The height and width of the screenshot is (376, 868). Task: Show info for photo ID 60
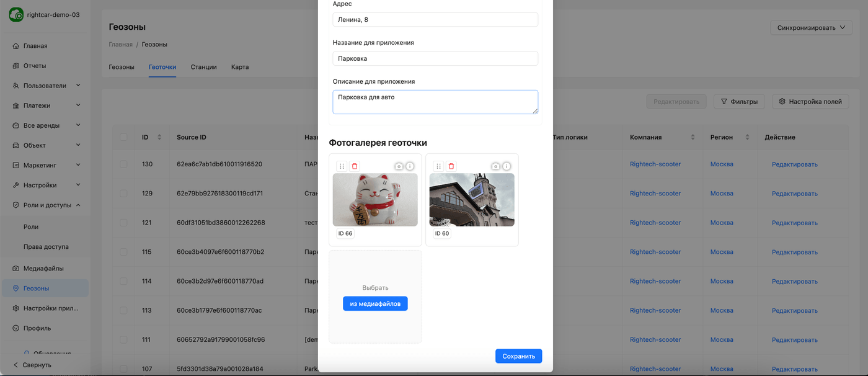click(x=507, y=166)
